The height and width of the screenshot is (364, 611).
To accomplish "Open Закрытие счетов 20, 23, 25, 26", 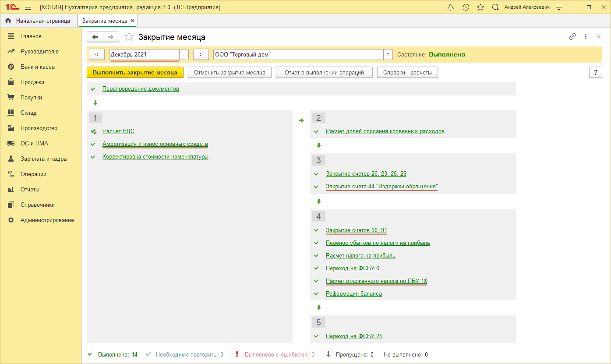I will [x=366, y=173].
